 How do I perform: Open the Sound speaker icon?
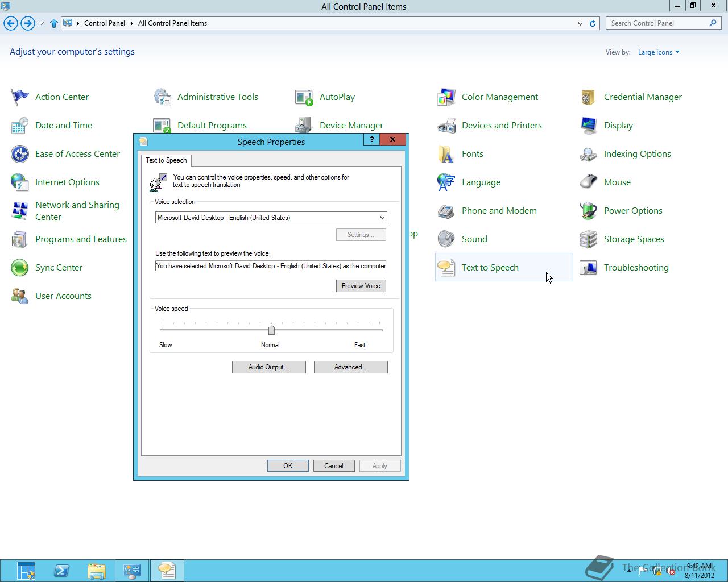446,239
